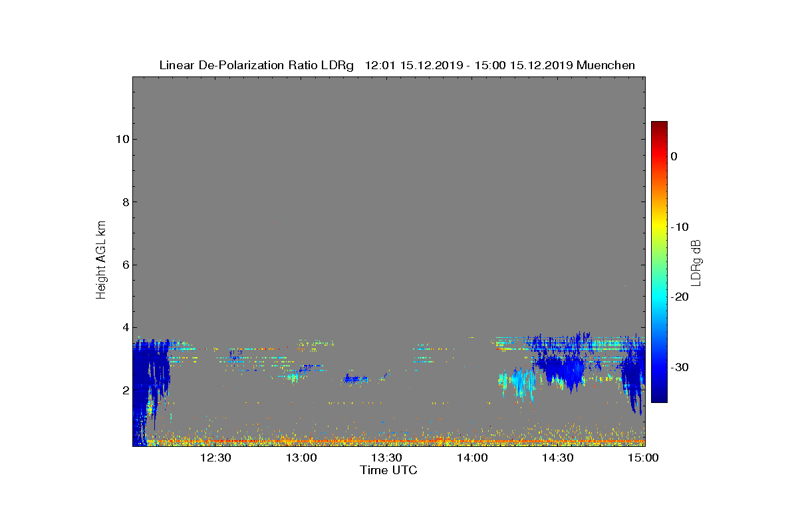This screenshot has height=532, width=798.
Task: Click the colorbar value -10
Action: pyautogui.click(x=680, y=227)
